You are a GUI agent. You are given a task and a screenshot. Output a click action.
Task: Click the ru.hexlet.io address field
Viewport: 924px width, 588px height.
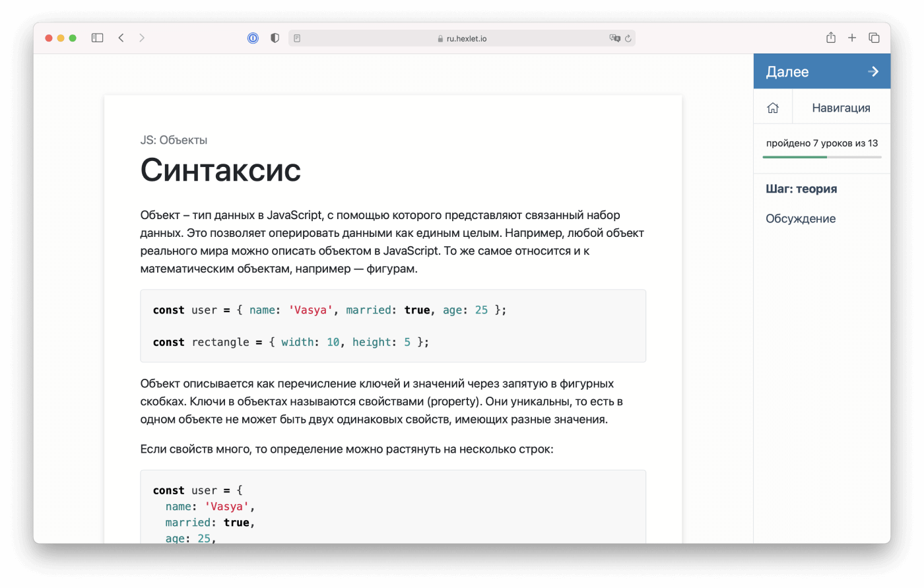462,38
